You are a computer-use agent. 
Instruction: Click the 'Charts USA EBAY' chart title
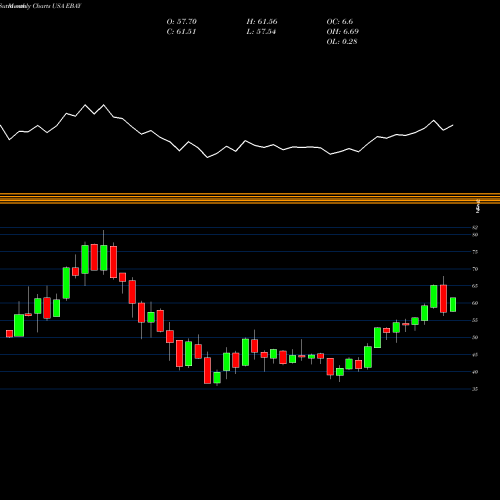pos(57,6)
